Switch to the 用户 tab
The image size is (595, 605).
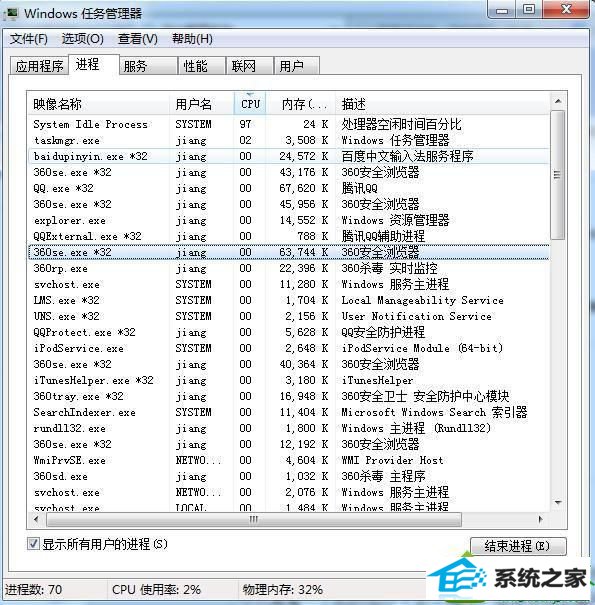[297, 66]
